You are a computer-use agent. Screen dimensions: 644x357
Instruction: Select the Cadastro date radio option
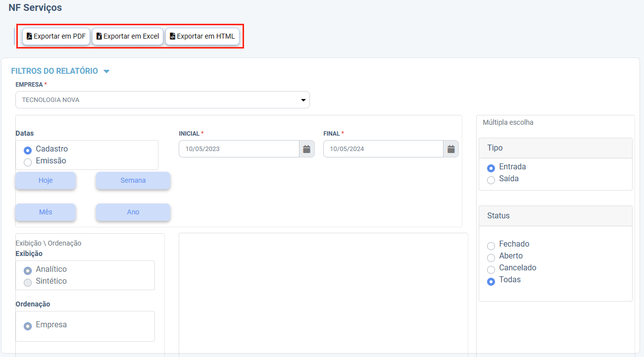click(x=28, y=150)
